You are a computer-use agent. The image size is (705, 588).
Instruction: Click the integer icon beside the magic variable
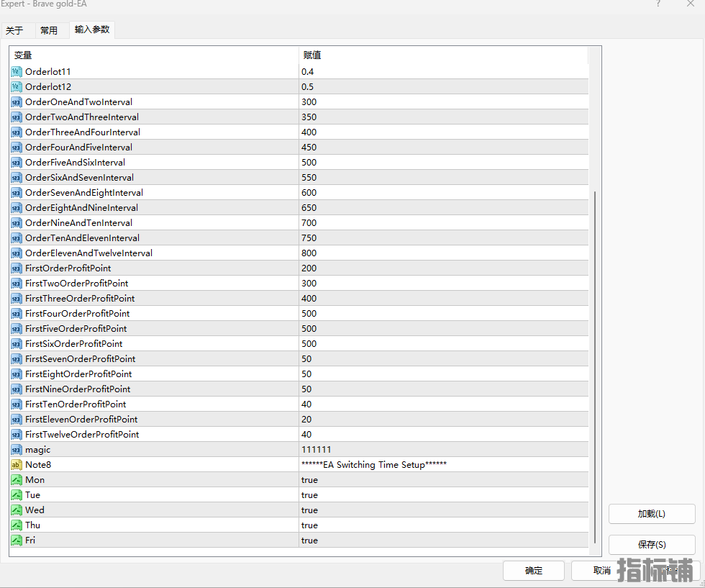click(x=16, y=449)
